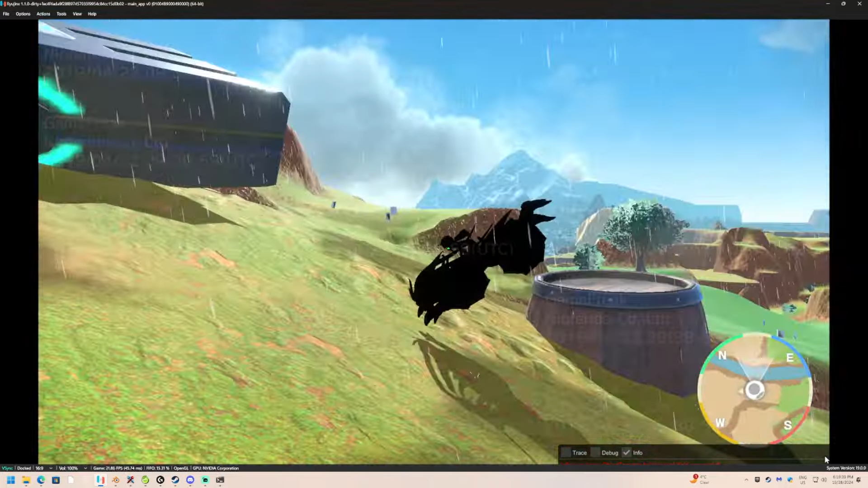Viewport: 868px width, 488px height.
Task: Open the Windows Start menu
Action: (x=11, y=480)
